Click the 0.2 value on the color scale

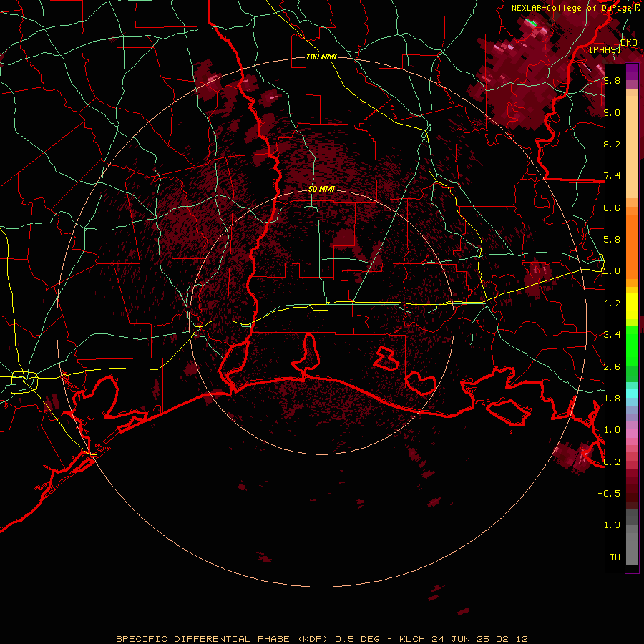point(612,462)
